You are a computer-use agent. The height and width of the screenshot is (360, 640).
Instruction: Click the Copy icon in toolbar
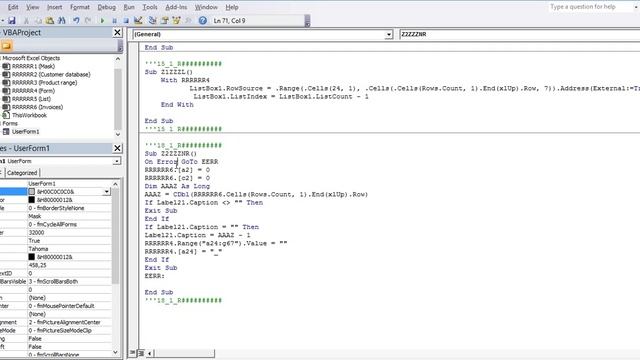point(38,20)
